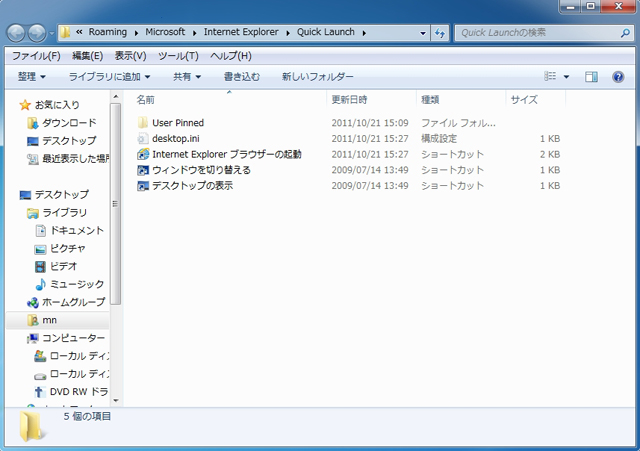Select ウィンドウを切り替える shortcut icon

pos(143,170)
